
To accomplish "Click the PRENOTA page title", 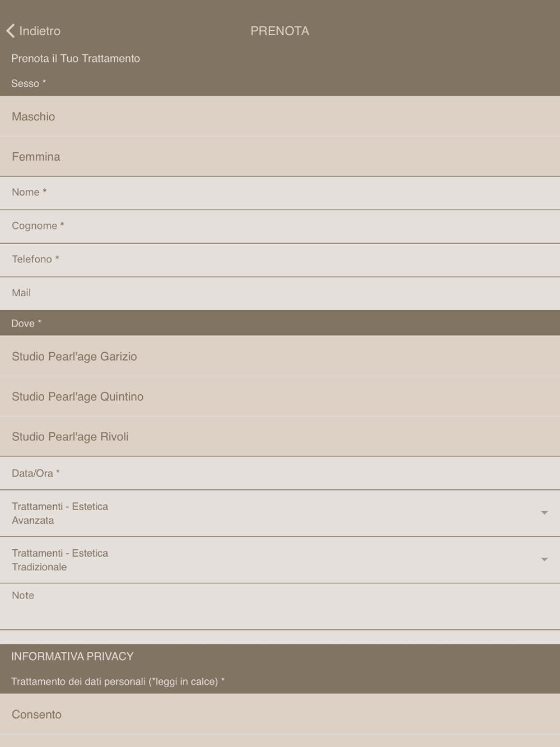I will coord(279,31).
